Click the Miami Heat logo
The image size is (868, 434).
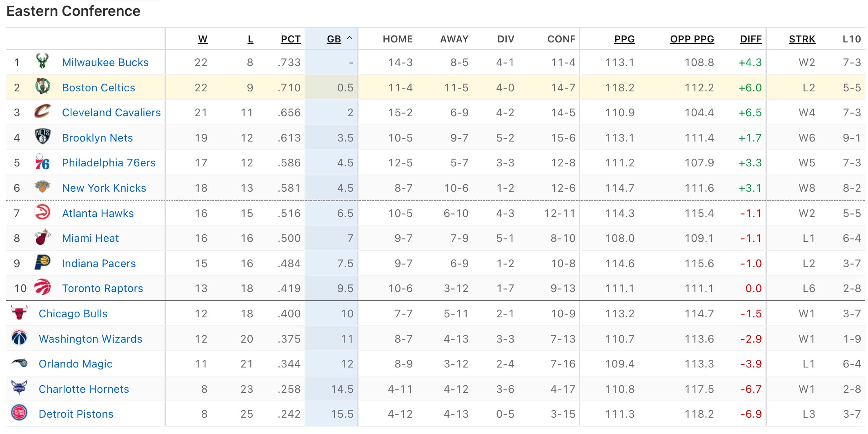coord(42,238)
